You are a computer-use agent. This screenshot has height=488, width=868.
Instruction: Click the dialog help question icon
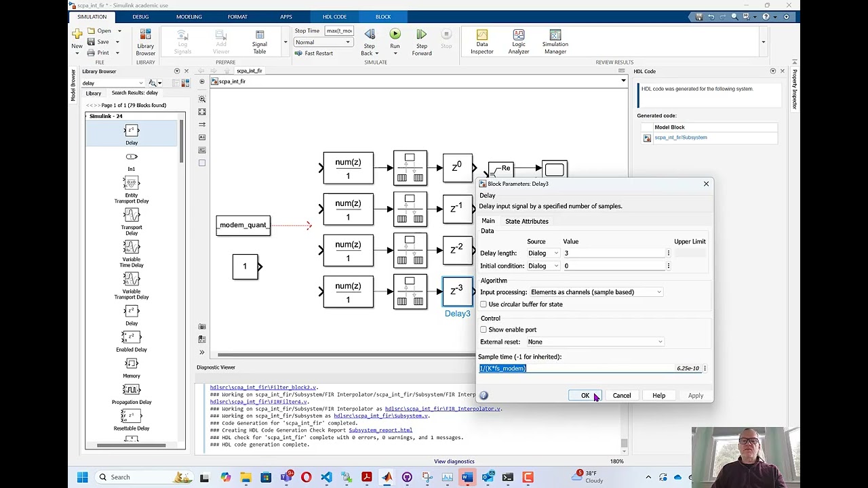coord(484,395)
